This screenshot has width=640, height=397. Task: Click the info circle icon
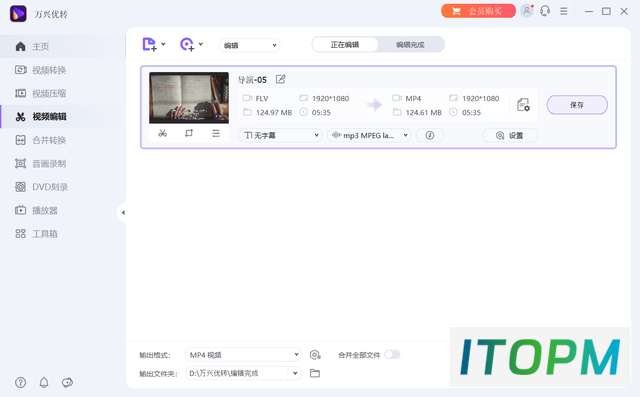[x=430, y=135]
